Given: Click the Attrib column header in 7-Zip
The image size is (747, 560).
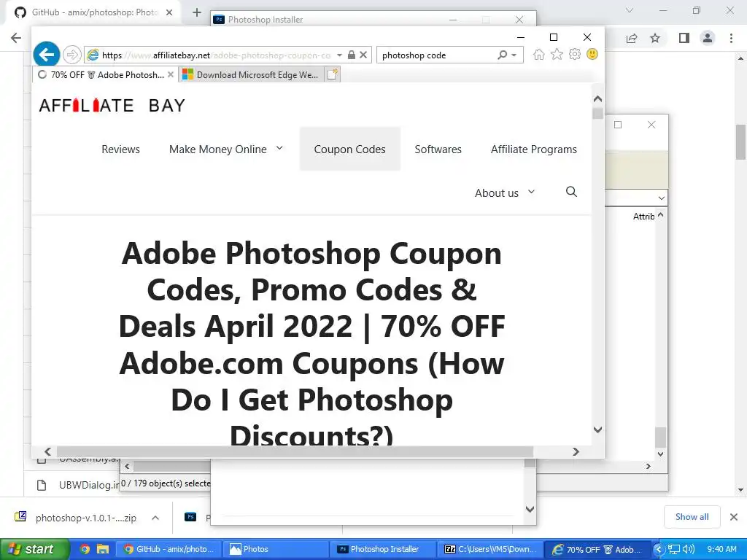Looking at the screenshot, I should click(643, 217).
